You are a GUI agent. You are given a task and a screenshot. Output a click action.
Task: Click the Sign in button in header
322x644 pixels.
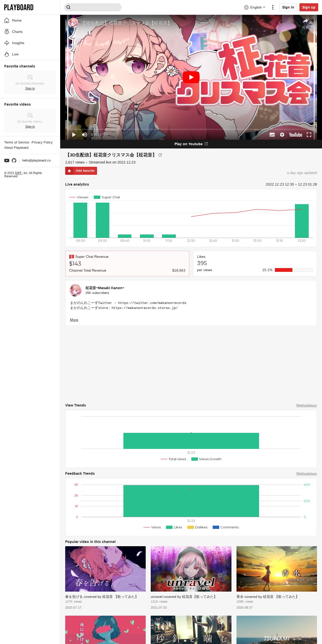pyautogui.click(x=288, y=7)
